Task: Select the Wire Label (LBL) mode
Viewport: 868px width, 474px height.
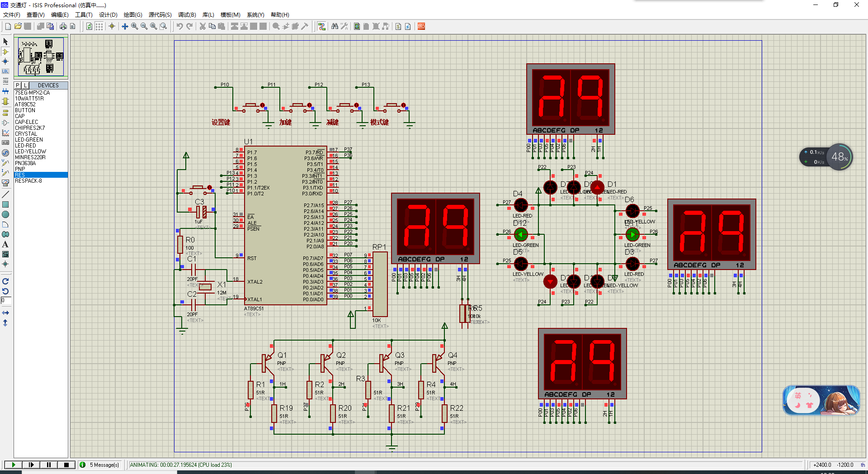Action: click(5, 71)
